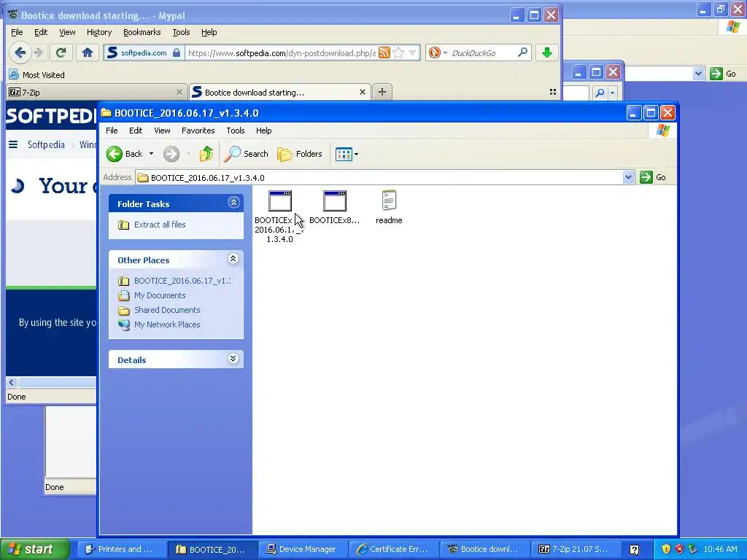Select the readme text file
The image size is (747, 560).
click(389, 207)
